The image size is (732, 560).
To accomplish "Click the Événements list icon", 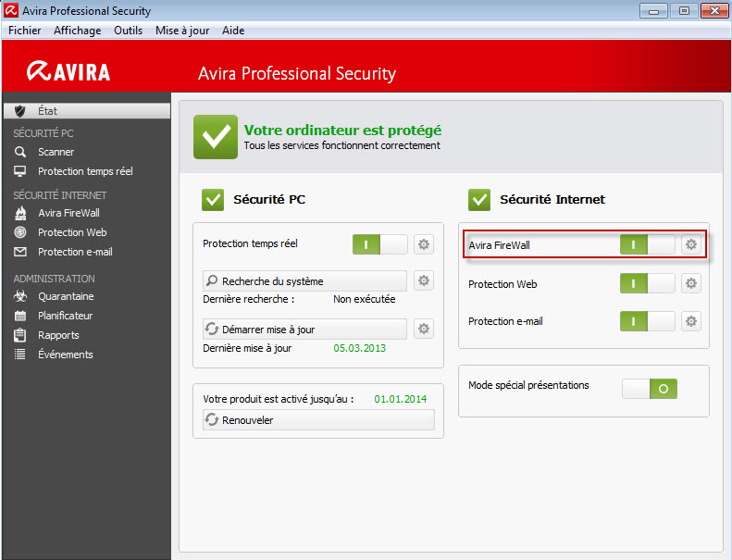I will point(20,355).
